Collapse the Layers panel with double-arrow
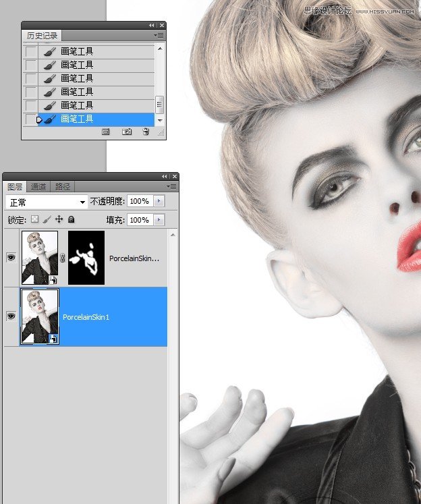Screen dimensions: 421x504 (x=164, y=177)
